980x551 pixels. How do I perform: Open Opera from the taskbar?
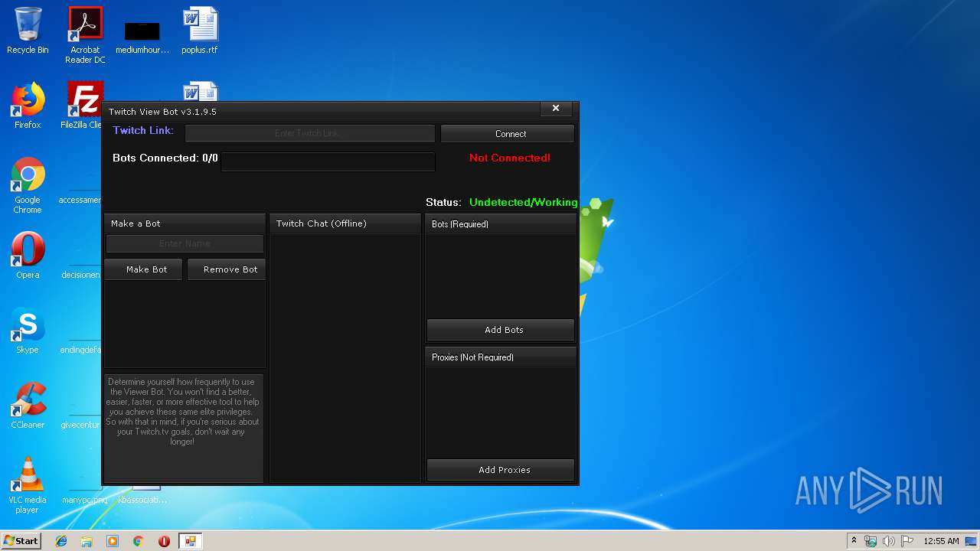pos(164,541)
